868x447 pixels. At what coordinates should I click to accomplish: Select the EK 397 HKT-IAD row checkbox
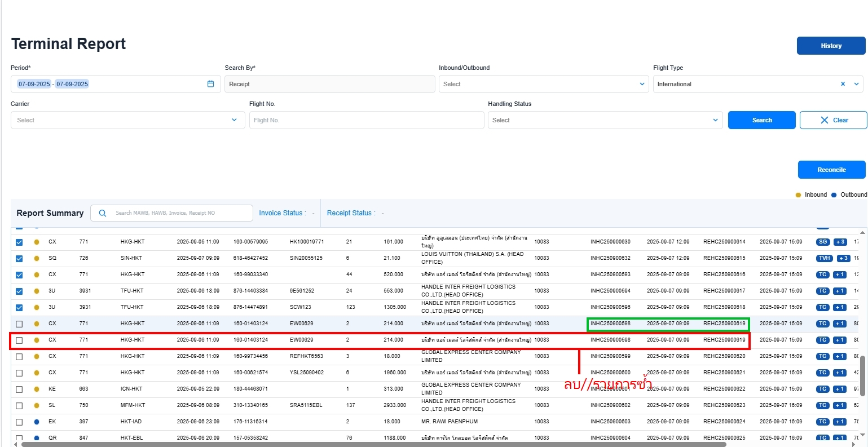coord(19,422)
